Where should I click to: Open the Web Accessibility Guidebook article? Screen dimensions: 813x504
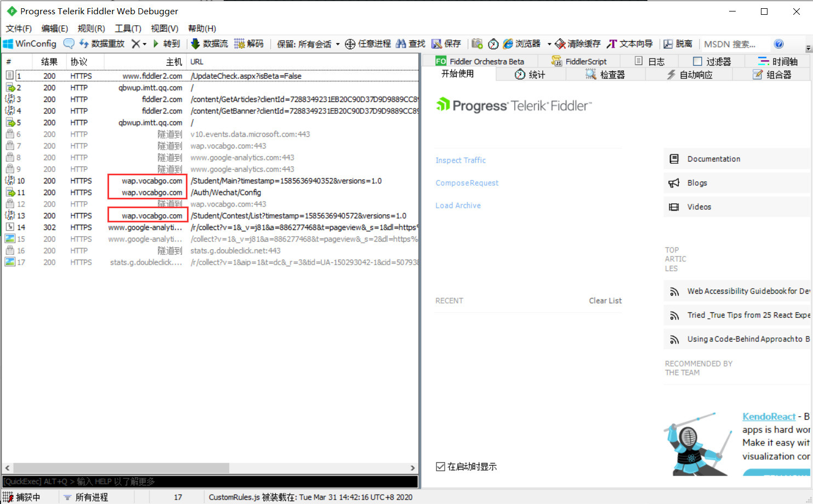coord(737,291)
